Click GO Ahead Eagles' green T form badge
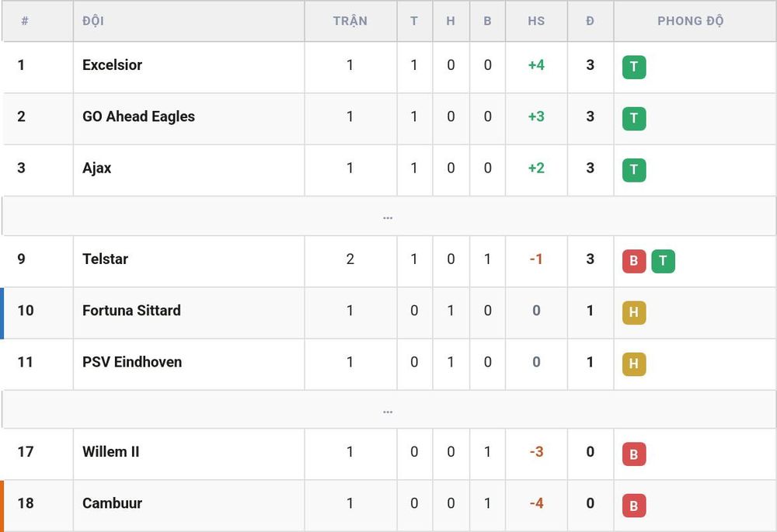The image size is (777, 532). [x=634, y=118]
